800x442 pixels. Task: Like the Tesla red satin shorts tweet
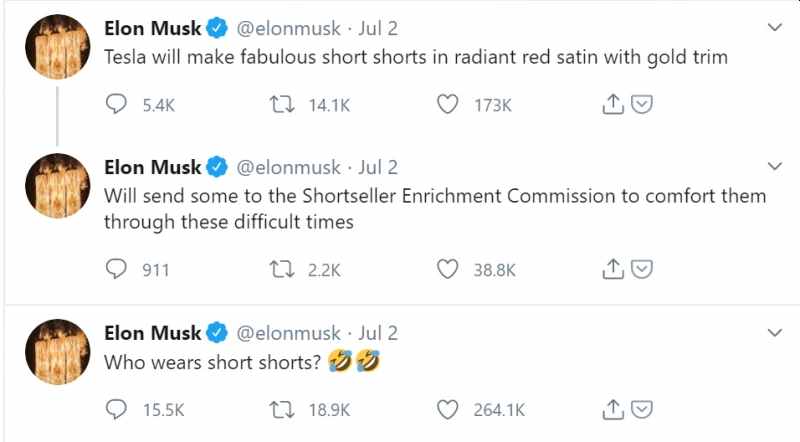pos(449,104)
